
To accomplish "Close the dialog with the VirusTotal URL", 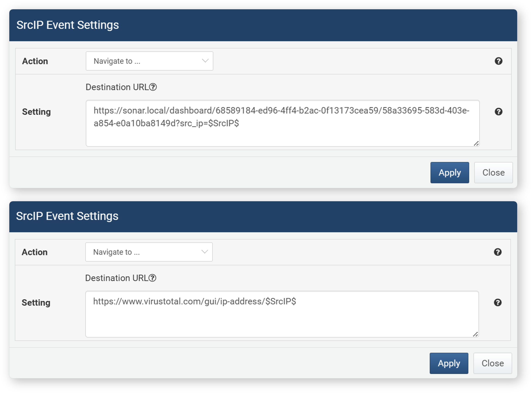I will pos(493,363).
